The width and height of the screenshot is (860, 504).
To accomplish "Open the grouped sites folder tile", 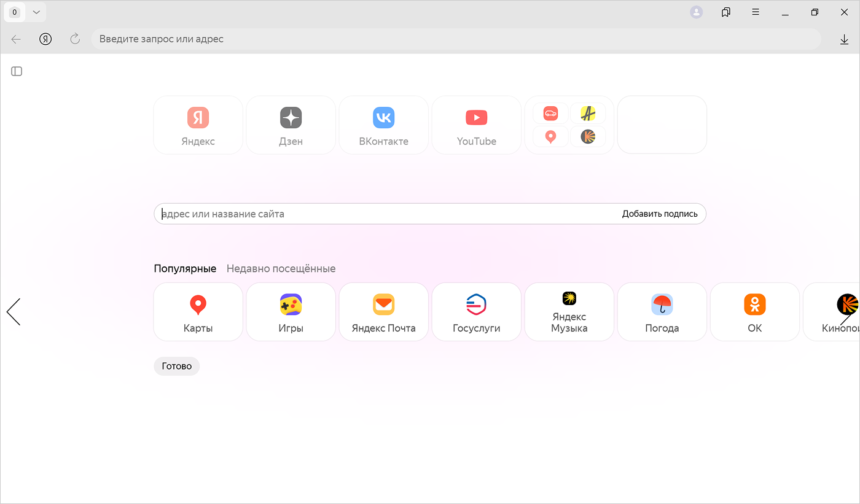I will (569, 125).
